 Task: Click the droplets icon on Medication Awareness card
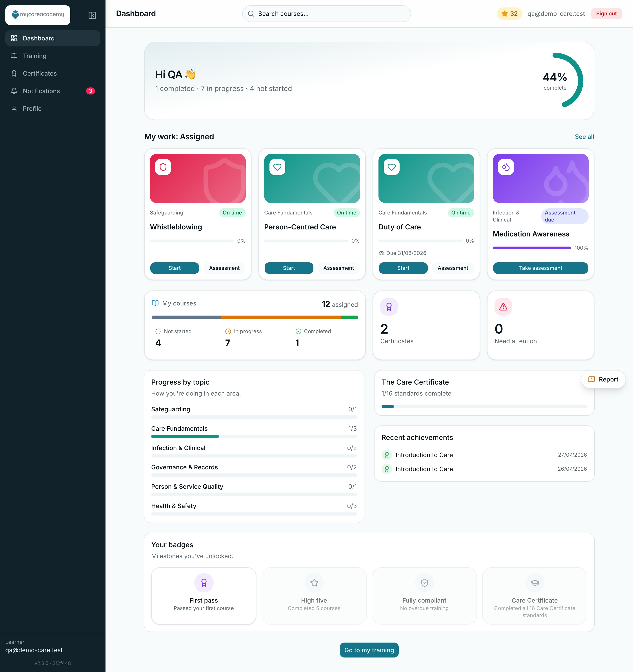[506, 167]
